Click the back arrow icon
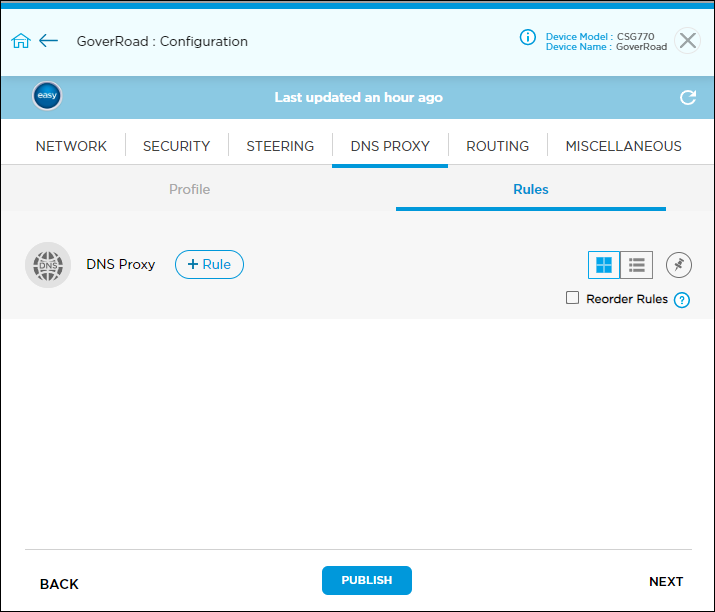Viewport: 715px width, 612px height. click(x=49, y=41)
